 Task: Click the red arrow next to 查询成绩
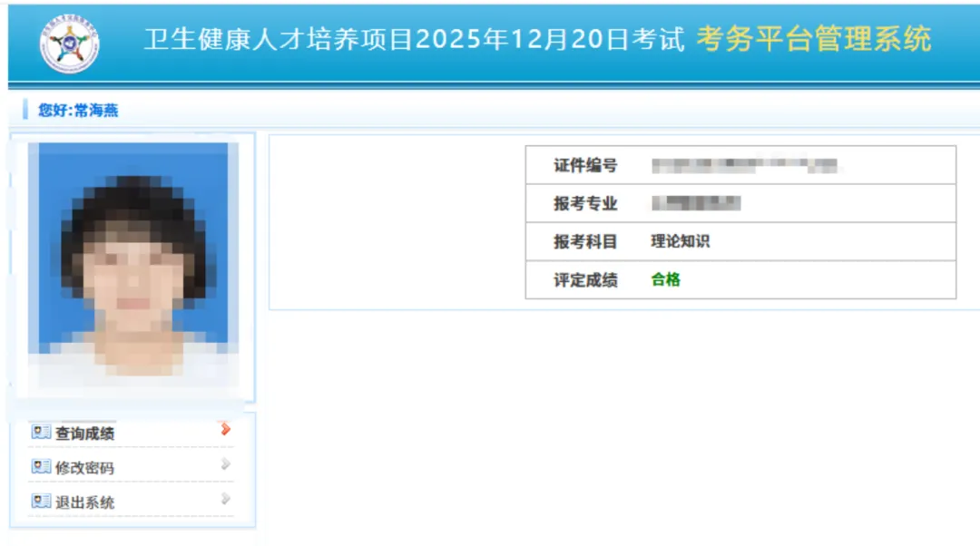(226, 429)
